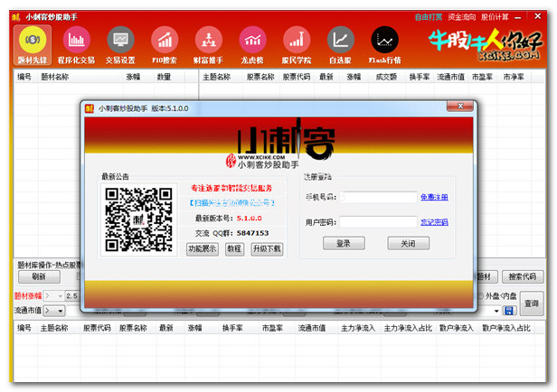Open the 龙虎榜 toolbar icon
This screenshot has height=392, width=557.
click(x=252, y=44)
